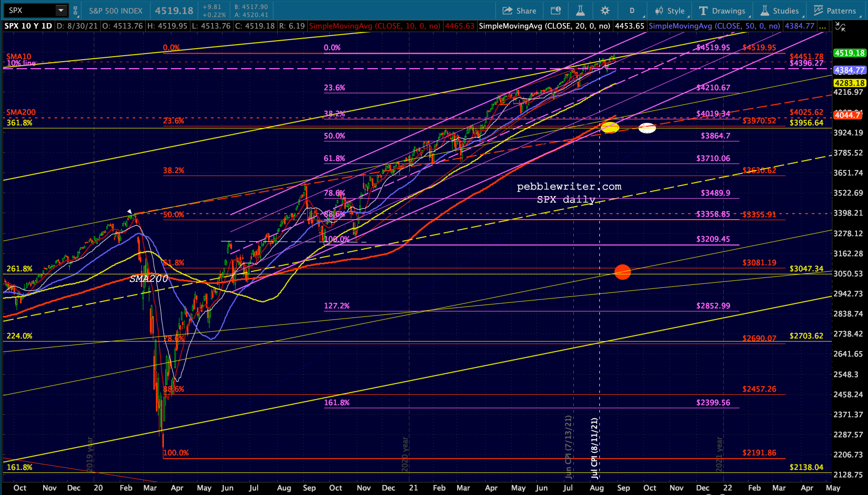Open the Studies menu
Screen dimensions: 868x495
click(780, 11)
